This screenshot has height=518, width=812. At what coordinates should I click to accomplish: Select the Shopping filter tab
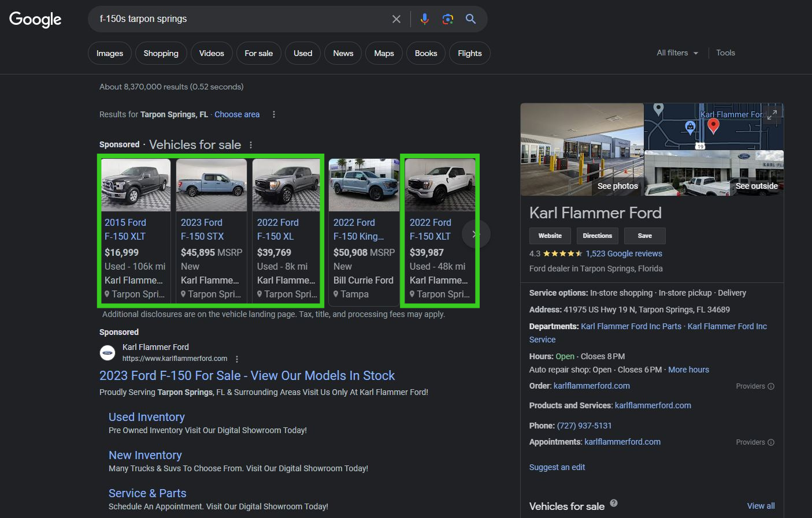[x=161, y=53]
